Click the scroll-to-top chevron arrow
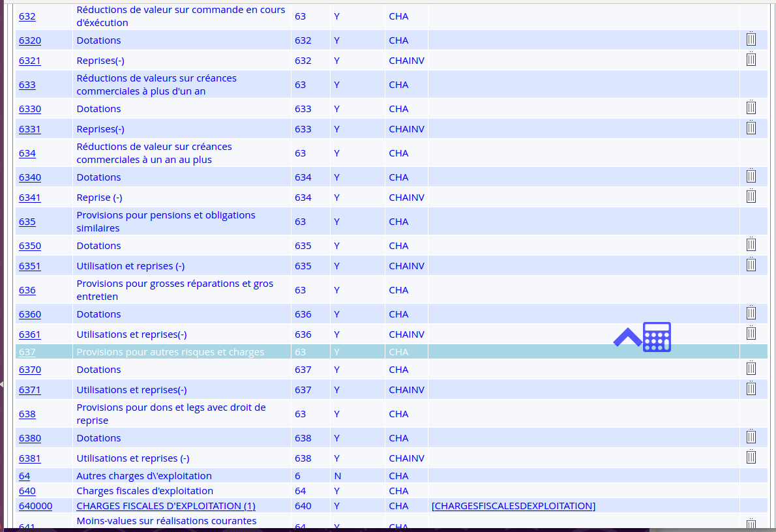 point(627,338)
